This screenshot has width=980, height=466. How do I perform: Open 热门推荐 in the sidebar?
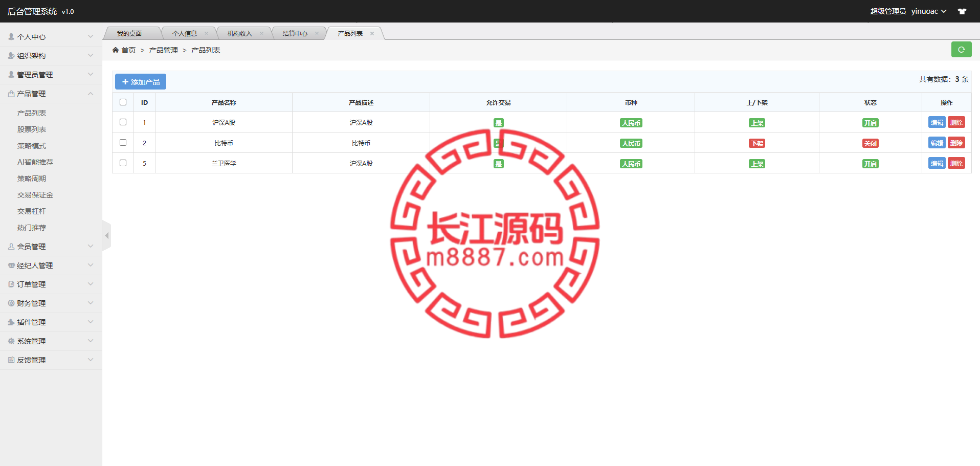[32, 228]
